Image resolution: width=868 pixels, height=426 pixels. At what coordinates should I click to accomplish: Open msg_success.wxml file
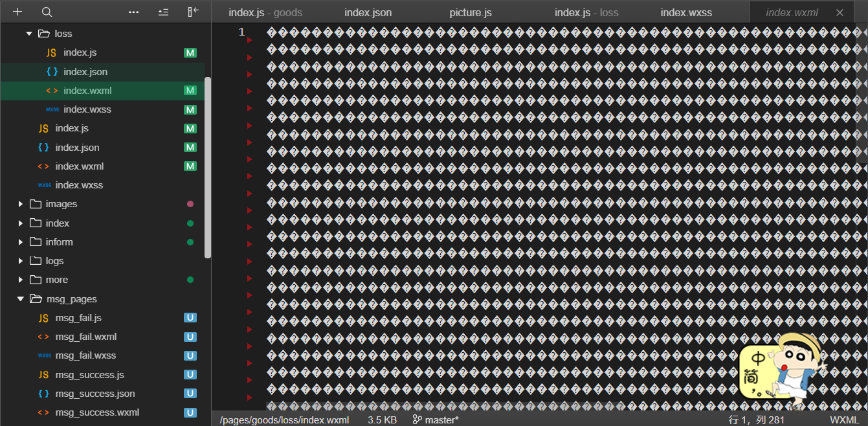97,412
